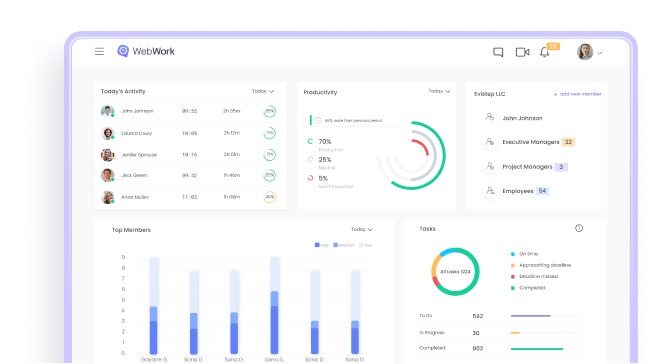Expand the profile menu chevron
Screen dimensions: 666x364
tap(599, 53)
